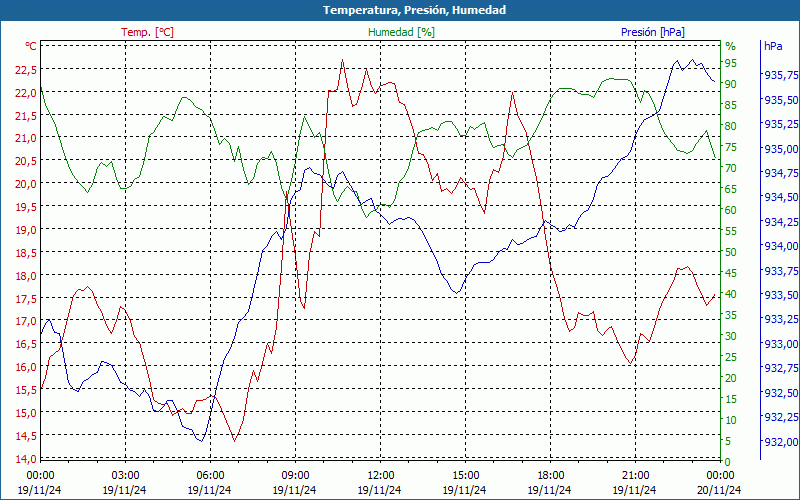800x500 pixels.
Task: Click the 17,0 red axis value
Action: point(26,321)
